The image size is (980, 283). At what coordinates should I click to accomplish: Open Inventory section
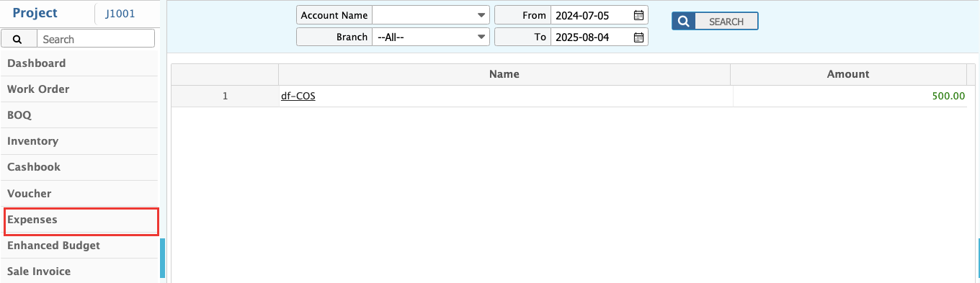point(79,141)
